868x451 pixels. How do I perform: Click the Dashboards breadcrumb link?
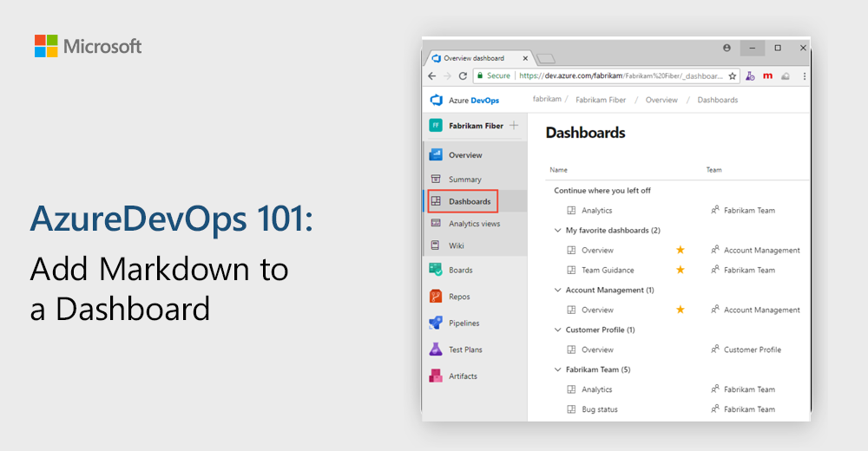718,100
